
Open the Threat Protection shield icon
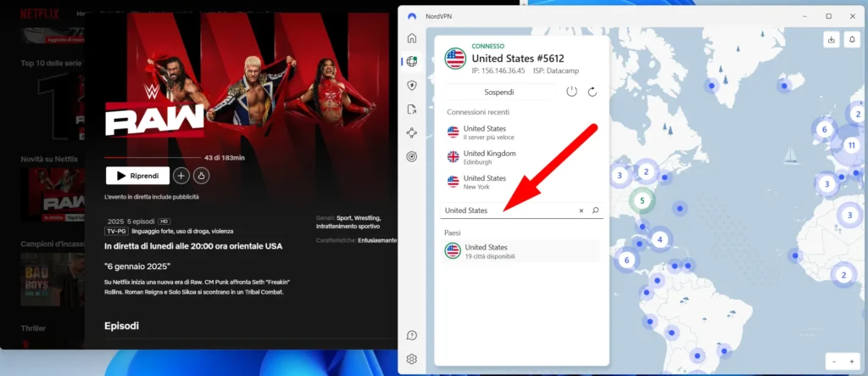[x=411, y=86]
